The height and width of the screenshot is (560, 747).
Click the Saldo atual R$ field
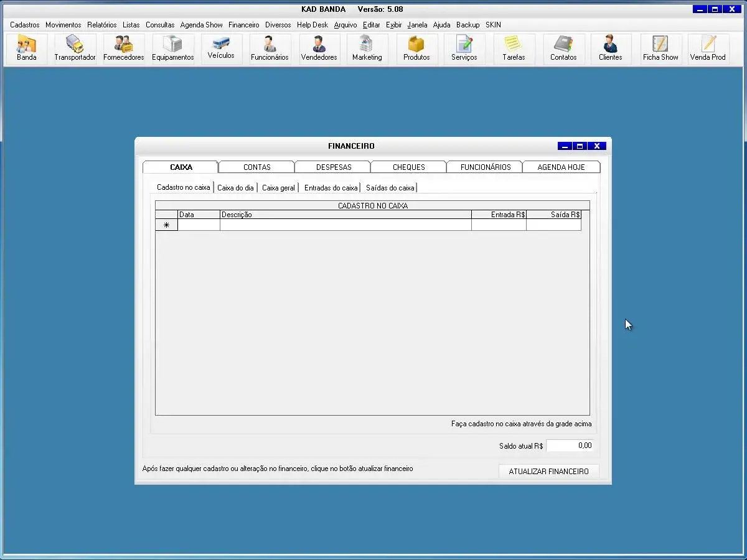(570, 446)
